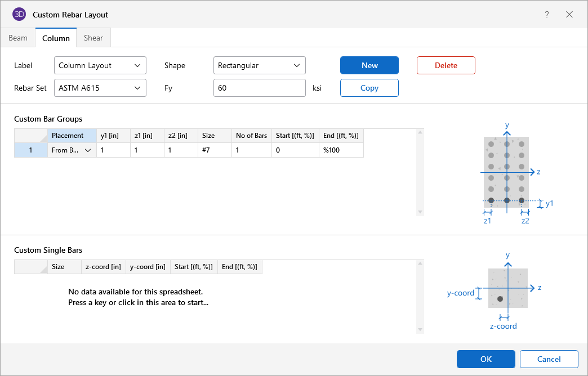Switch to the Shear tab
This screenshot has width=588, height=376.
(93, 38)
